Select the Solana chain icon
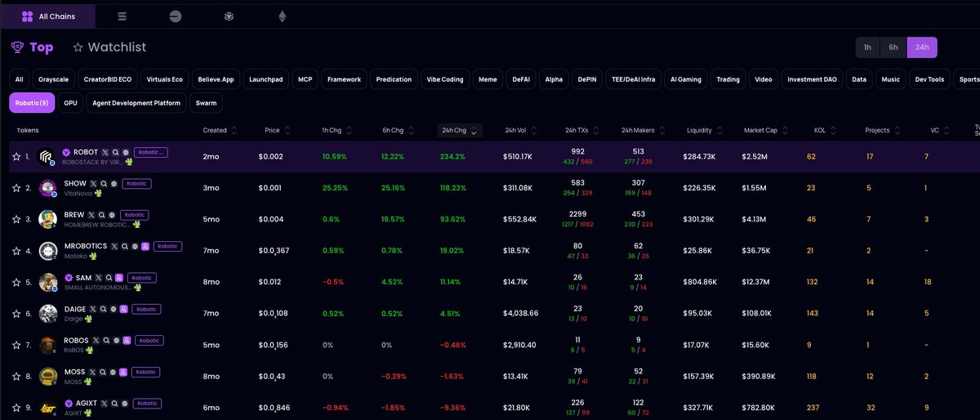Screen dimensions: 980x420 click(x=122, y=16)
